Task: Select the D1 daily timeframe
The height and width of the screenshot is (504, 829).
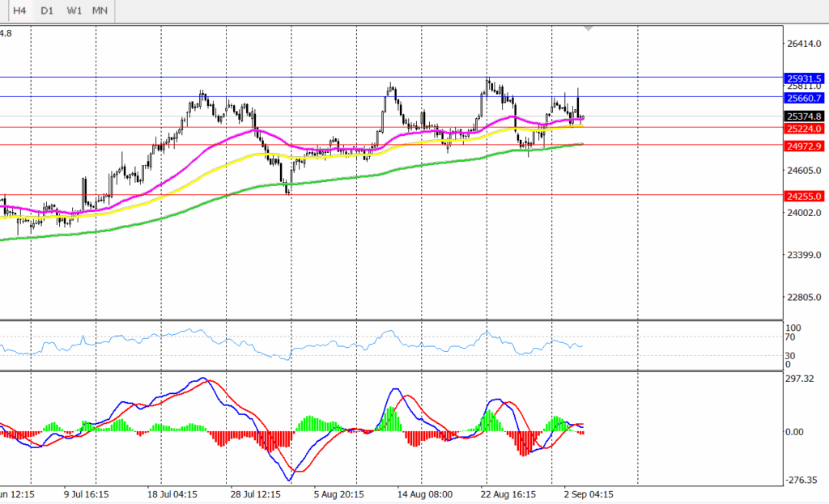Action: [47, 11]
